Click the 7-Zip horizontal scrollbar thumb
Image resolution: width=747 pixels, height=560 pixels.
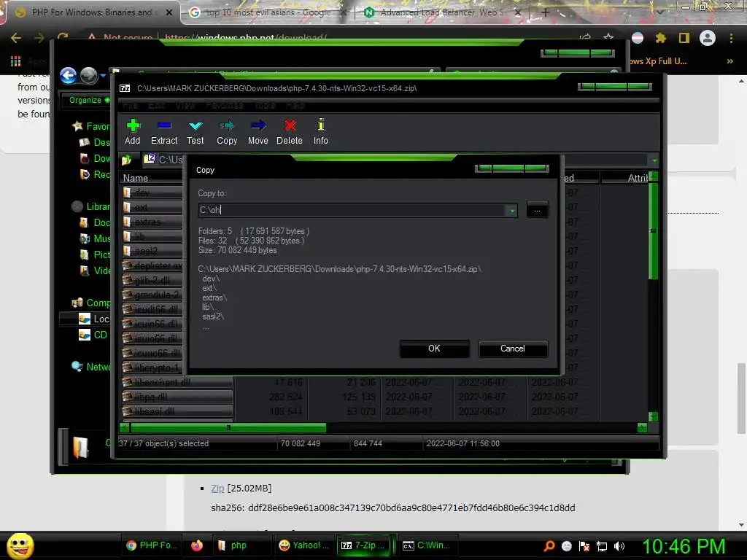[228, 427]
